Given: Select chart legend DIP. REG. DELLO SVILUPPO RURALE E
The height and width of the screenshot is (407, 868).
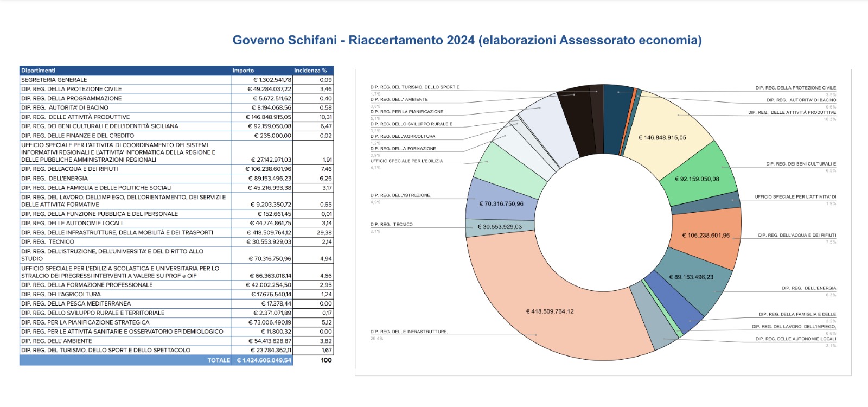Looking at the screenshot, I should 411,124.
